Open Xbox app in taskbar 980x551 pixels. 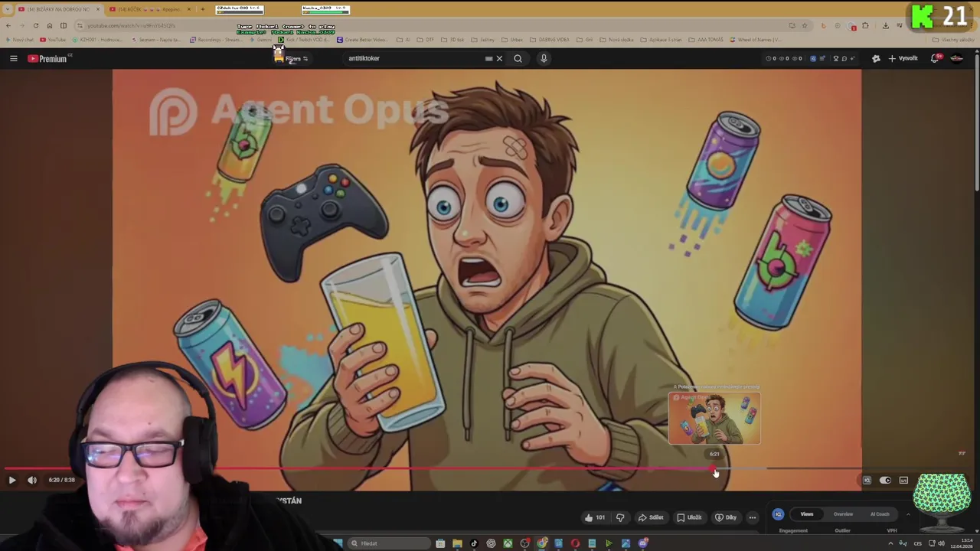(508, 543)
